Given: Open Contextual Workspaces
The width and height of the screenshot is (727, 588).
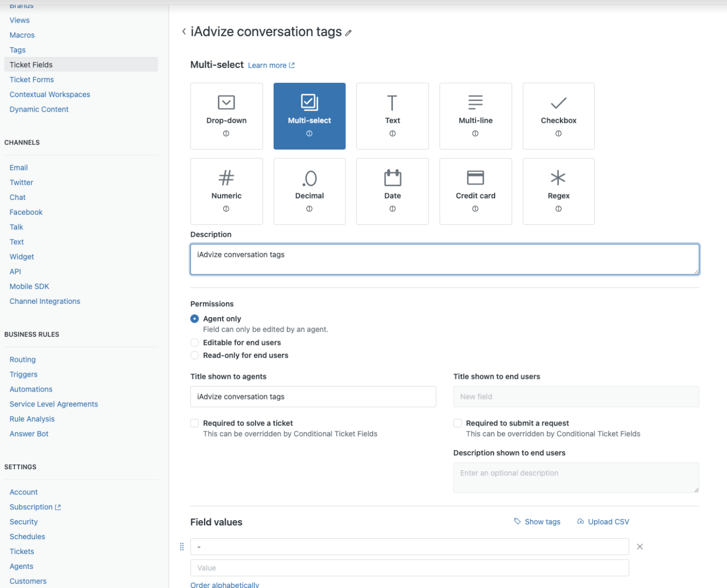Looking at the screenshot, I should tap(50, 95).
